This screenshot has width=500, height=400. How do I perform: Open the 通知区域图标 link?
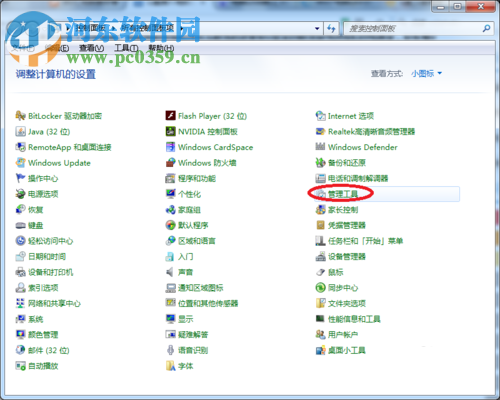(x=201, y=288)
